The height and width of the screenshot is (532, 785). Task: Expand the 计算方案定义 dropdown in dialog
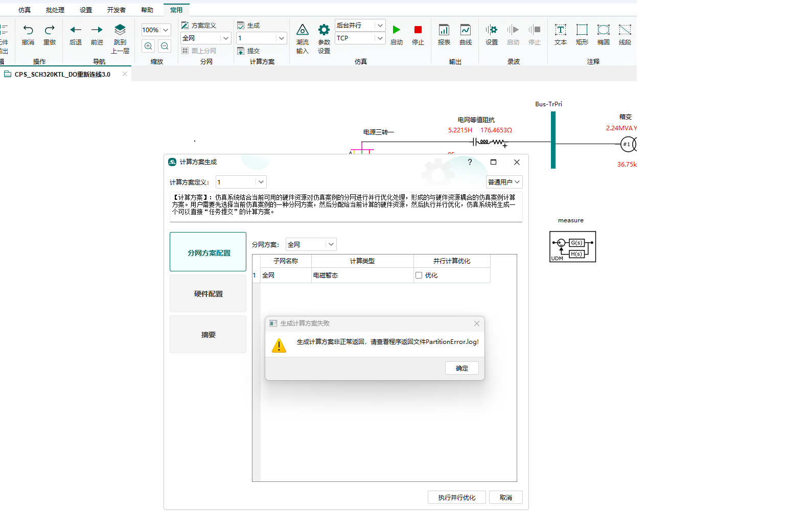pyautogui.click(x=261, y=182)
